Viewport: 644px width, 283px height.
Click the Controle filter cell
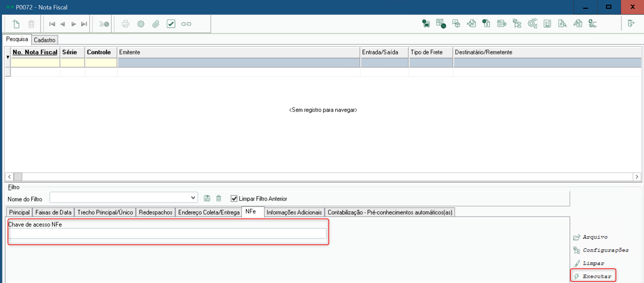click(x=101, y=63)
